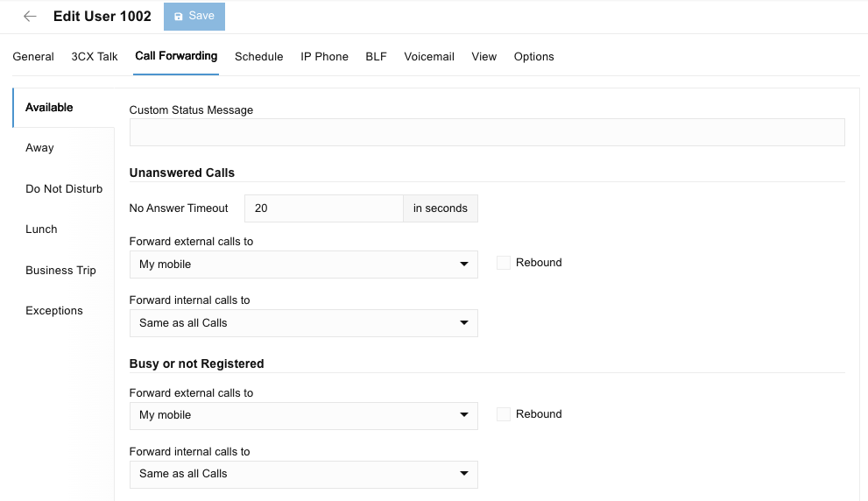
Task: Switch to the 3CX Talk tab
Action: pyautogui.click(x=95, y=57)
